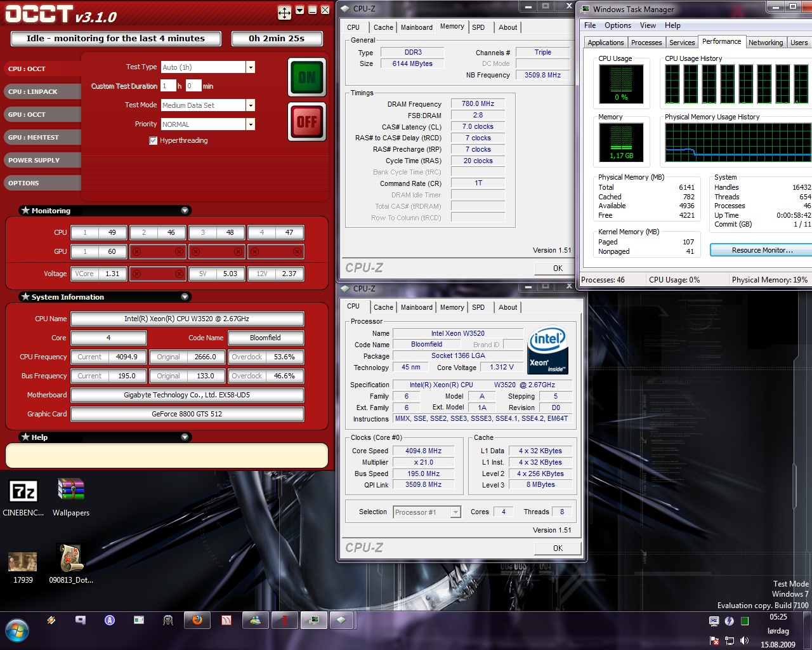The height and width of the screenshot is (650, 812).
Task: Click the GeForce 8800 GTS 512 Graphic Card field
Action: 187,414
